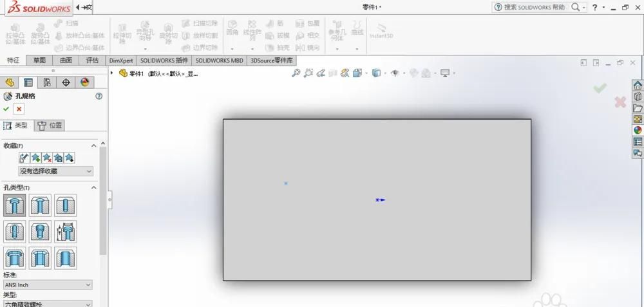Expand the 零件1 flyout tree

tap(111, 73)
